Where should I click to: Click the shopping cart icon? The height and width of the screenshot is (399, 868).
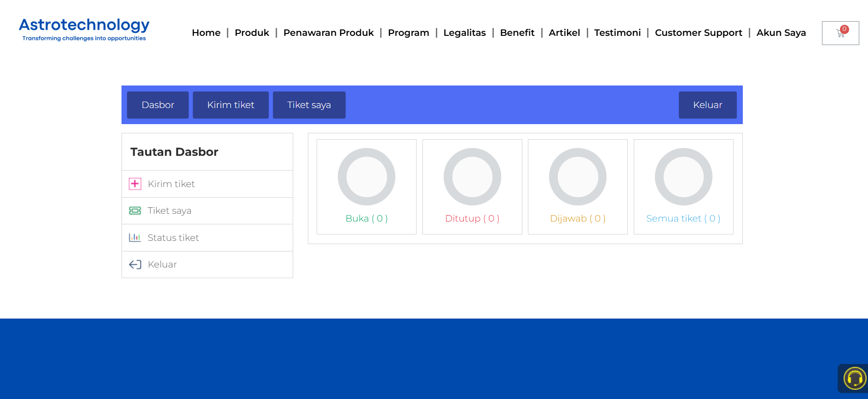pyautogui.click(x=840, y=33)
